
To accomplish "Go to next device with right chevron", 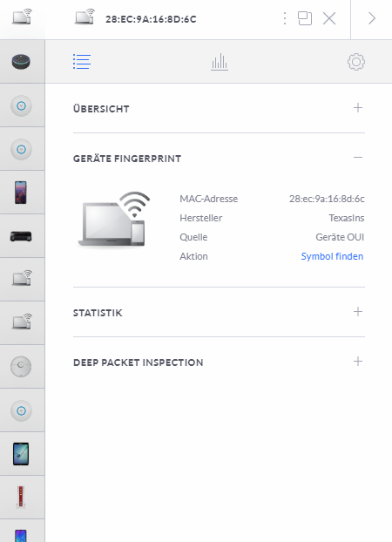I will tap(372, 18).
